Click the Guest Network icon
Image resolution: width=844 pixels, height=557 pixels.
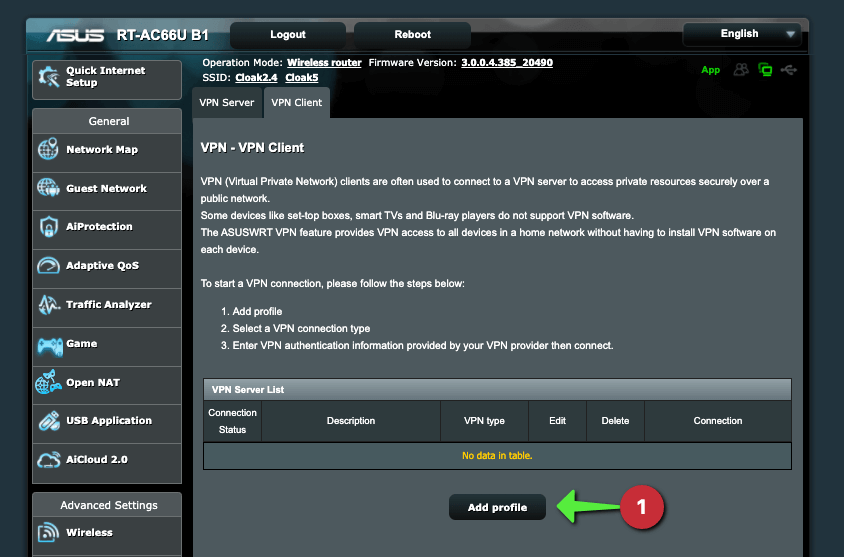48,188
